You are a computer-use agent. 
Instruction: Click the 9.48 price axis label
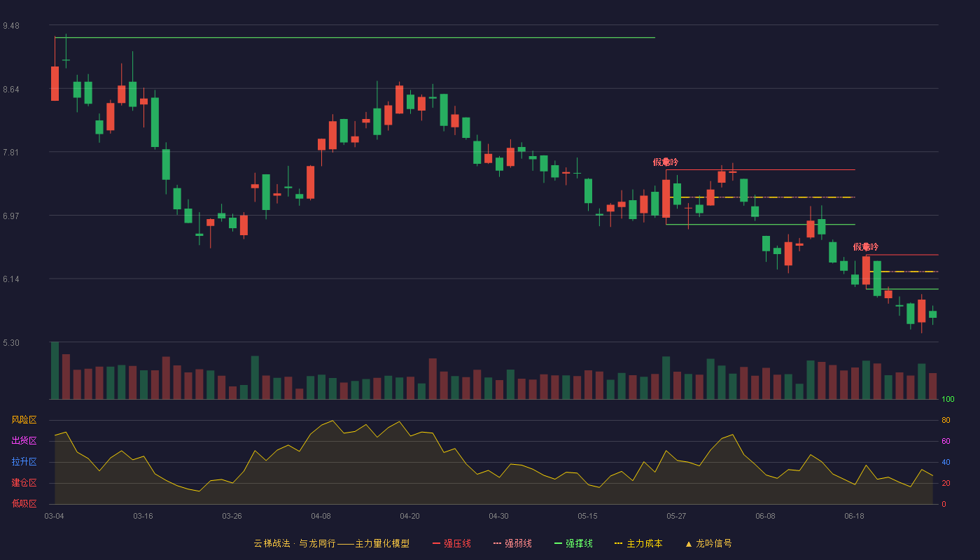[x=11, y=26]
